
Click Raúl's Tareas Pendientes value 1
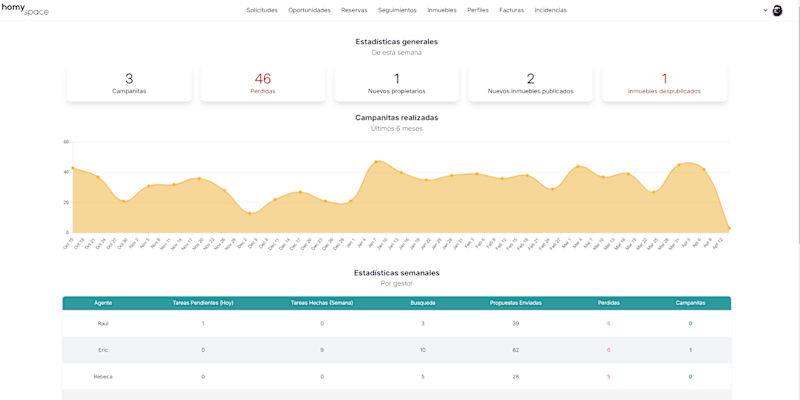click(x=203, y=323)
